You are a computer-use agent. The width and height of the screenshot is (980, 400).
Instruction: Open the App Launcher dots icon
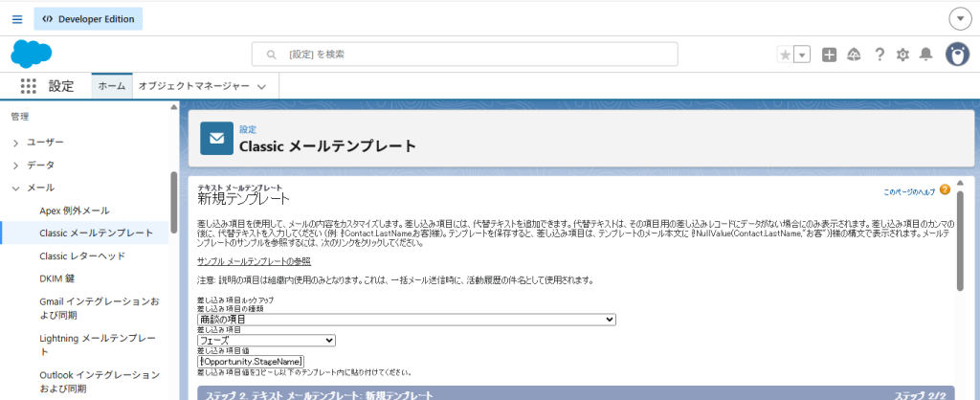tap(28, 86)
